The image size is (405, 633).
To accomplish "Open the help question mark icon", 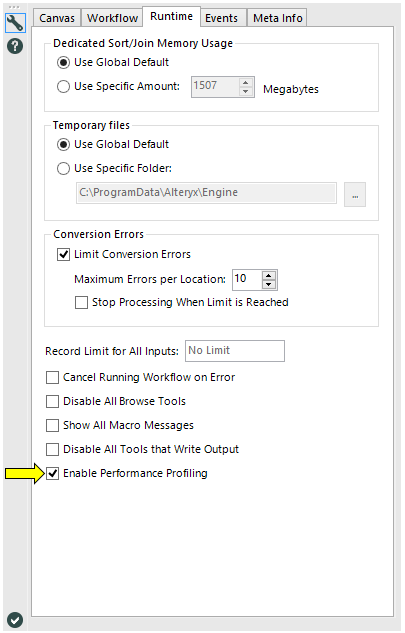I will pos(15,46).
